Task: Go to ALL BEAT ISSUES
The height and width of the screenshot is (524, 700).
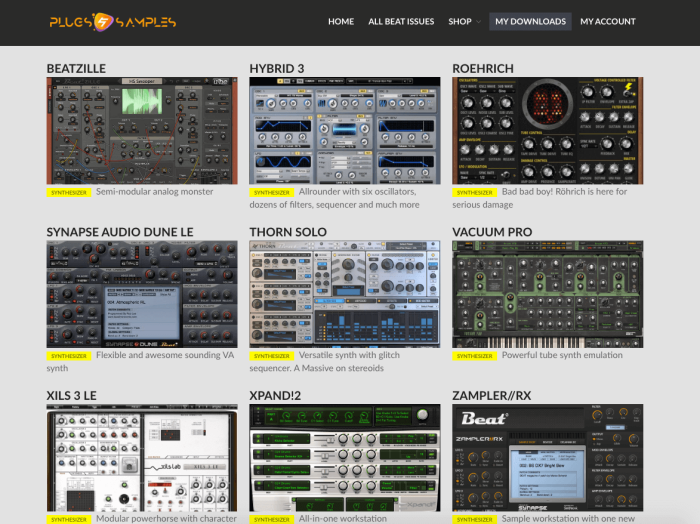Action: tap(401, 21)
